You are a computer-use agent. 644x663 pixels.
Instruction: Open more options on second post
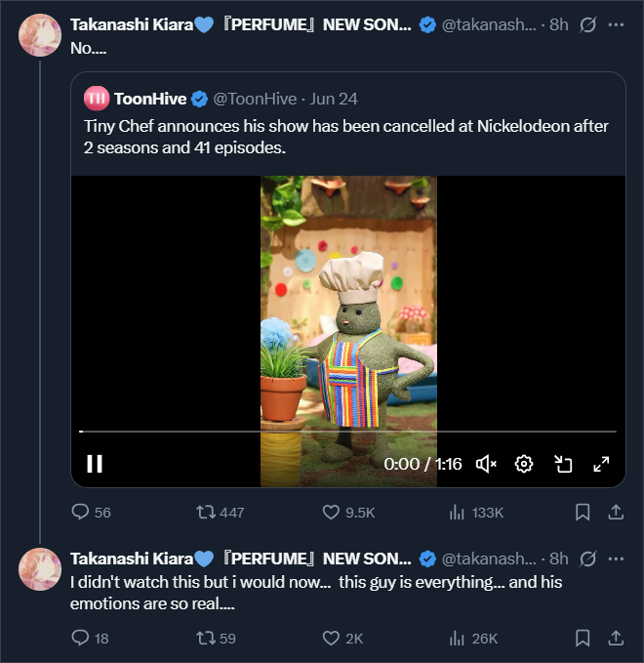coord(616,559)
